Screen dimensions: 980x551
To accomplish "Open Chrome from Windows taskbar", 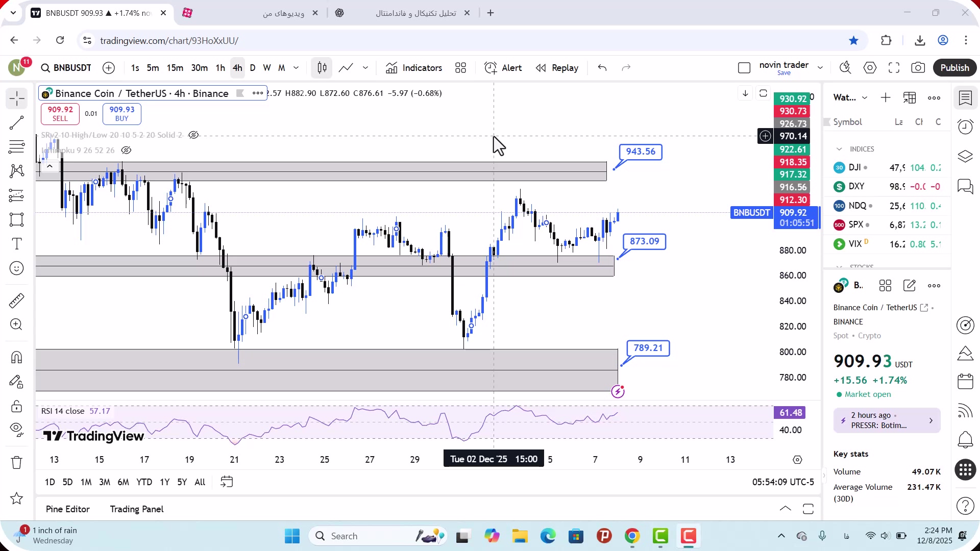I will (x=632, y=536).
